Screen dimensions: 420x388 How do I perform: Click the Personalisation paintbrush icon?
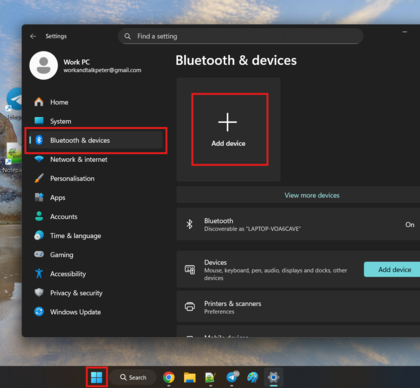pos(39,178)
